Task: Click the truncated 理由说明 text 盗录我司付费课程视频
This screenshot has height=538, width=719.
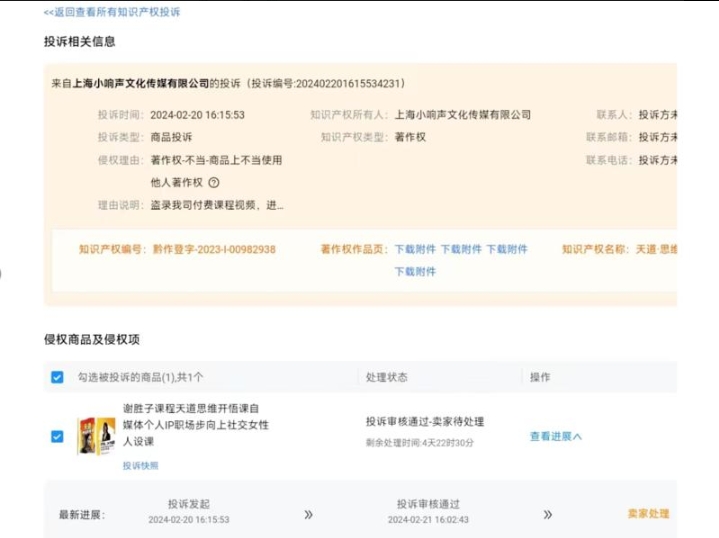Action: pos(216,205)
